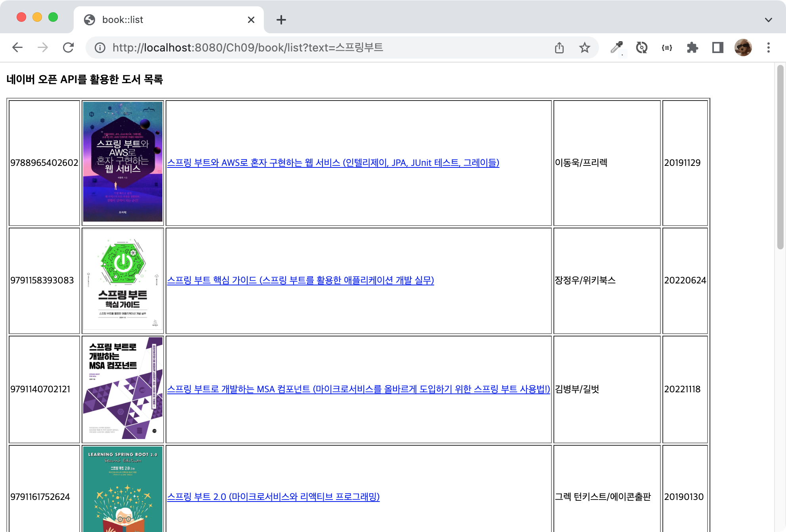Reload the current page
Image resolution: width=786 pixels, height=532 pixels.
click(x=69, y=47)
